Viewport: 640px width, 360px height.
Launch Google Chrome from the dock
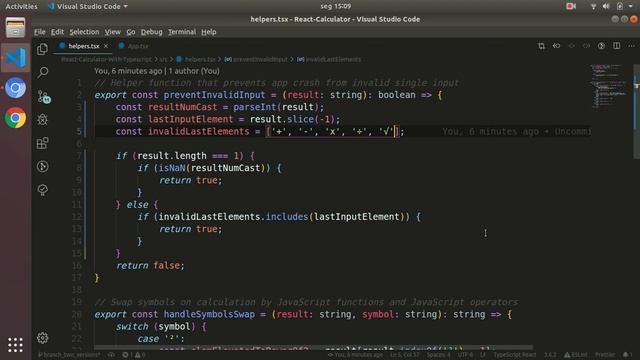(16, 118)
